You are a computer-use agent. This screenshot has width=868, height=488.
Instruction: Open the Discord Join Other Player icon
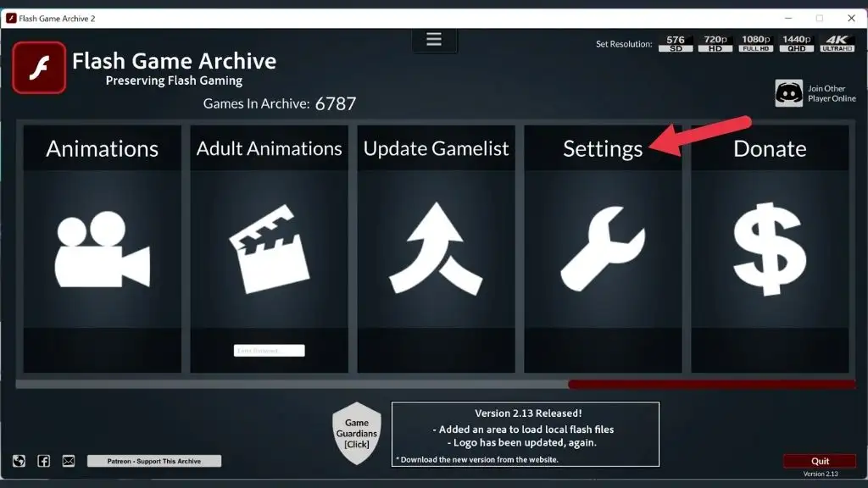coord(789,93)
